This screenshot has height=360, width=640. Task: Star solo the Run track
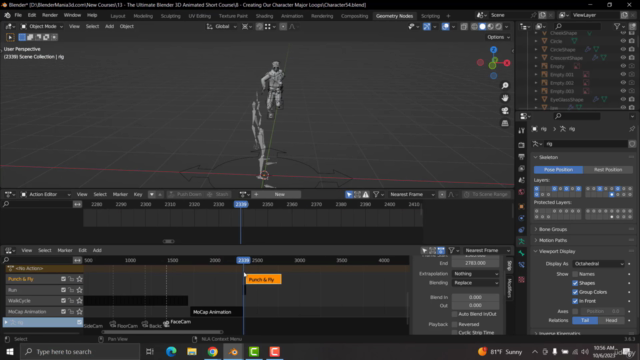pyautogui.click(x=80, y=290)
